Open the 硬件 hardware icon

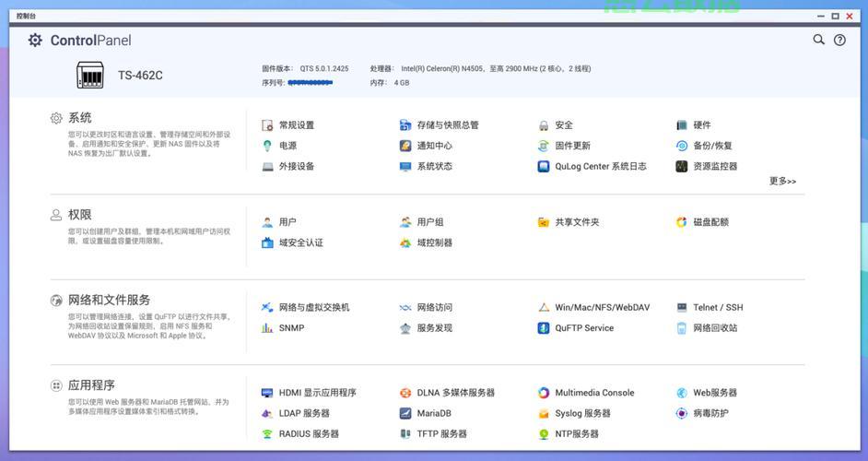tap(682, 125)
